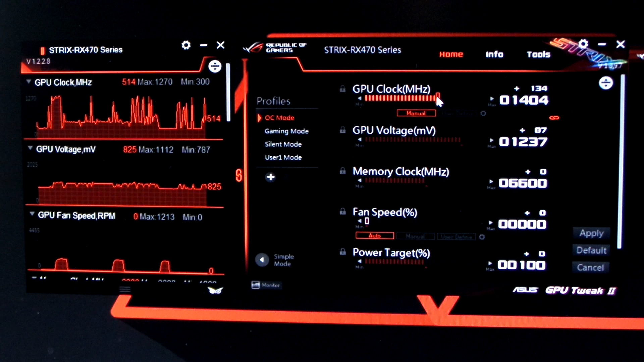Click the GPU Tweak II Monitor icon
Viewport: 644px width, 362px height.
tap(266, 284)
